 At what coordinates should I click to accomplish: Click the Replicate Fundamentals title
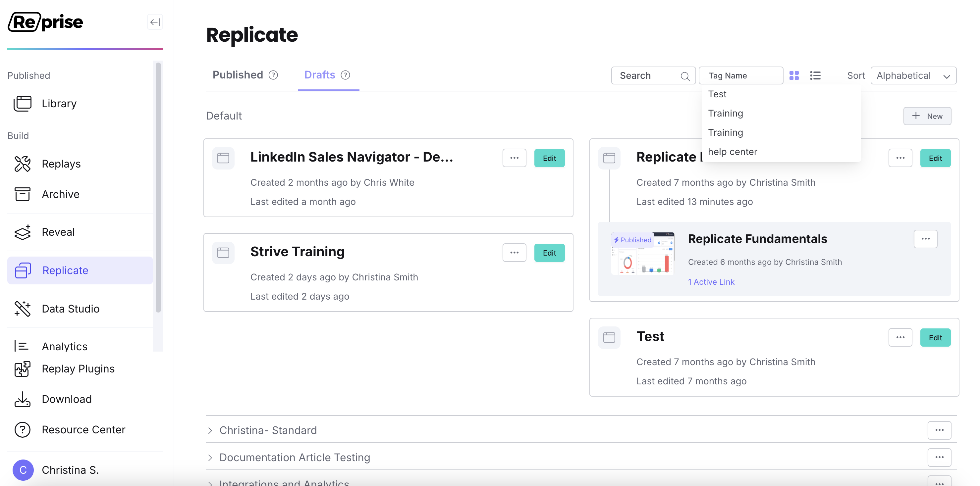(x=757, y=239)
